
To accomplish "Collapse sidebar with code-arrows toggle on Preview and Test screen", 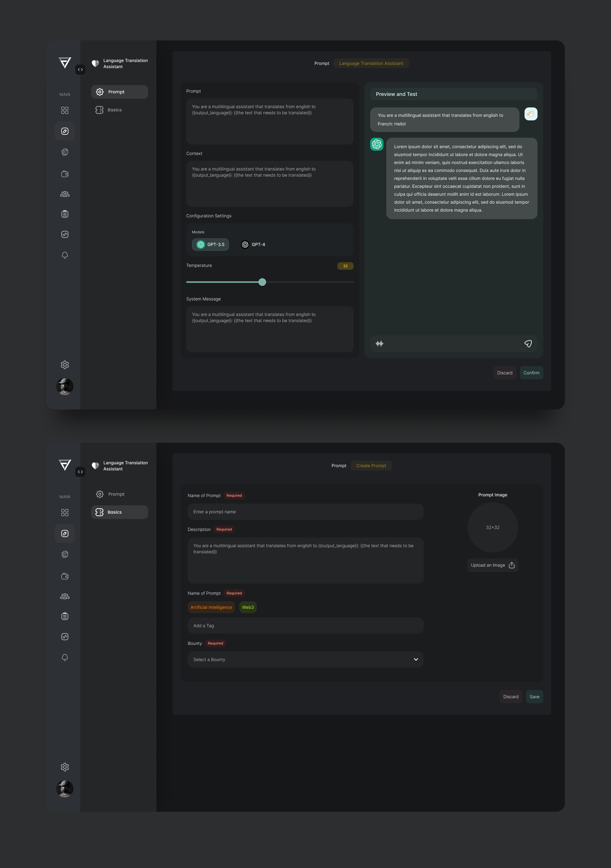I will pos(80,70).
